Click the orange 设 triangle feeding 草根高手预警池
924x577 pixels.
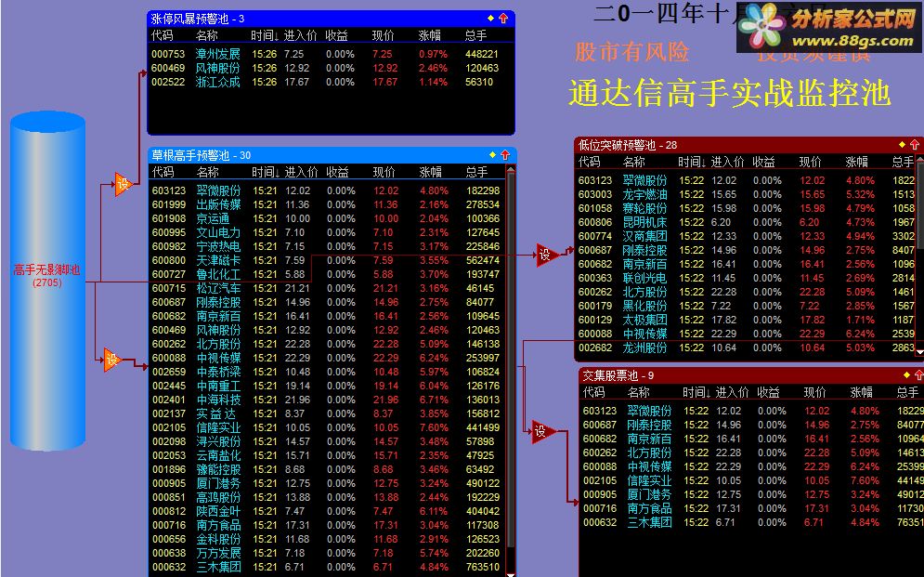click(111, 360)
